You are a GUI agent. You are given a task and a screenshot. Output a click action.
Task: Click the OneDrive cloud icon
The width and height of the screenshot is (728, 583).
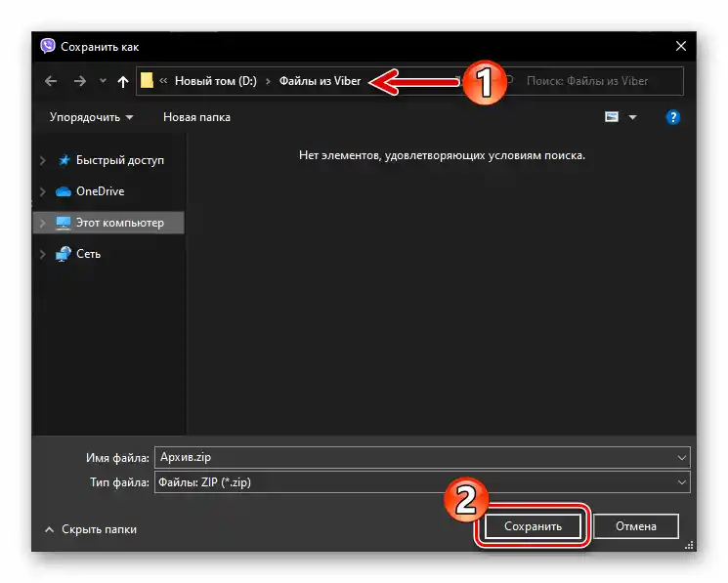pyautogui.click(x=64, y=191)
